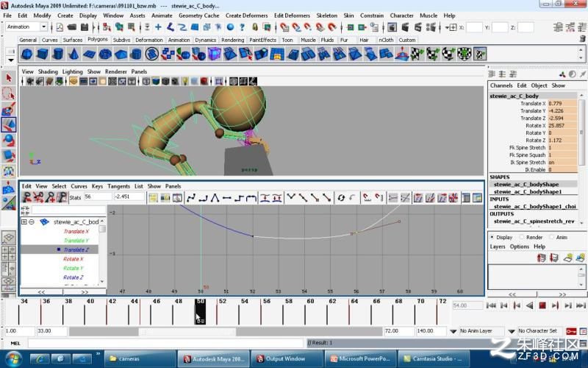Click unify tangents icon in Graph Editor
This screenshot has width=588, height=368.
(x=303, y=197)
